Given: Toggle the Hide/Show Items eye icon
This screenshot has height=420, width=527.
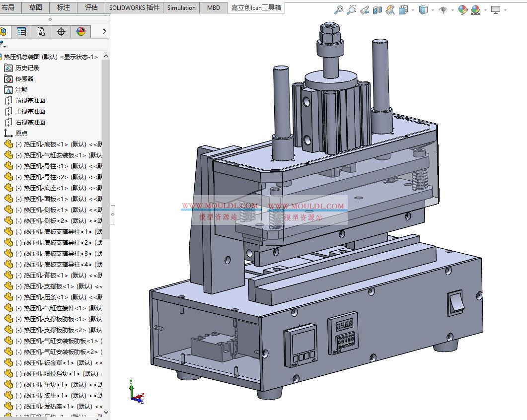Looking at the screenshot, I should (443, 9).
